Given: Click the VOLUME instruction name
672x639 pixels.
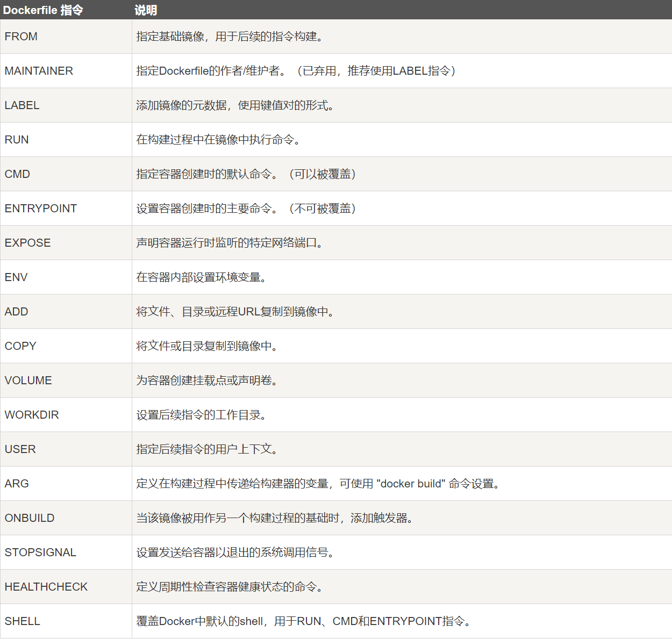Looking at the screenshot, I should pyautogui.click(x=28, y=380).
